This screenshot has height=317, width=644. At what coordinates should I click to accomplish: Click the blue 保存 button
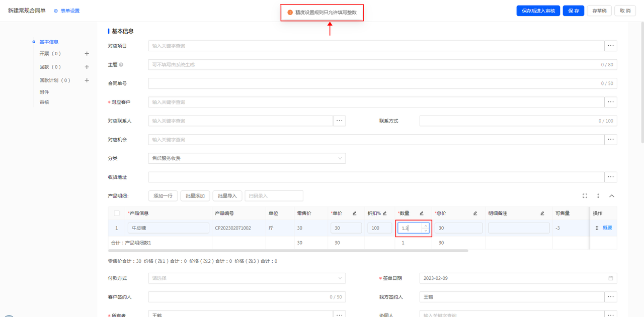click(574, 11)
